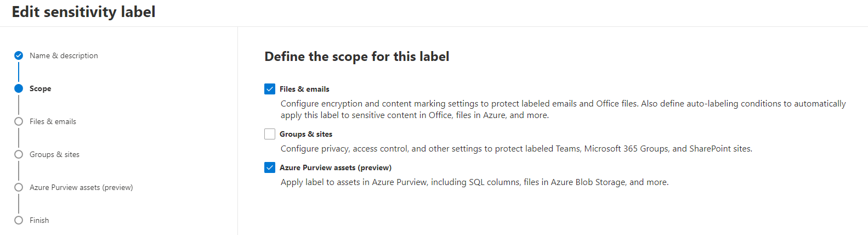The width and height of the screenshot is (868, 235).
Task: Click the empty circle for Files & emails step
Action: point(19,121)
